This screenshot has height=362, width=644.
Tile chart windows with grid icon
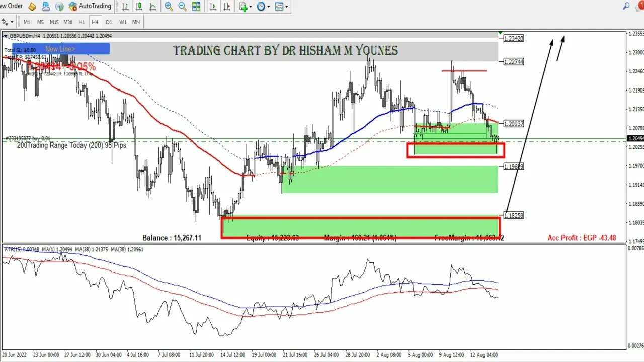click(x=196, y=7)
